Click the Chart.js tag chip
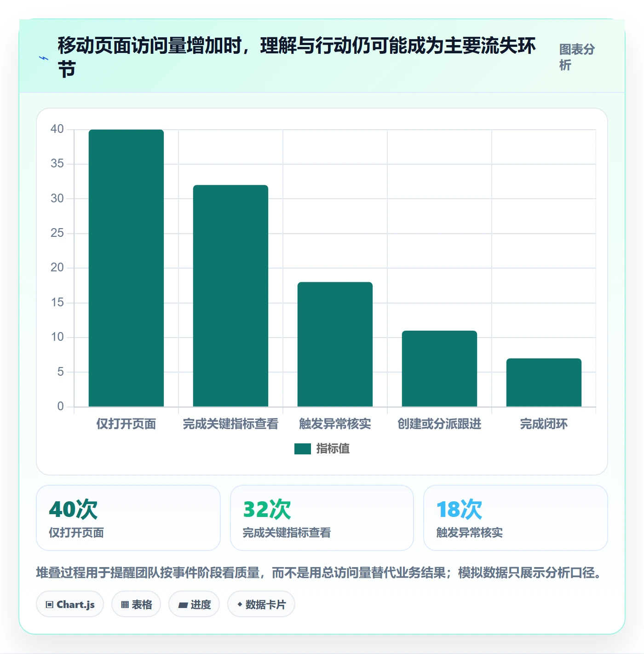This screenshot has height=654, width=644. [x=70, y=604]
